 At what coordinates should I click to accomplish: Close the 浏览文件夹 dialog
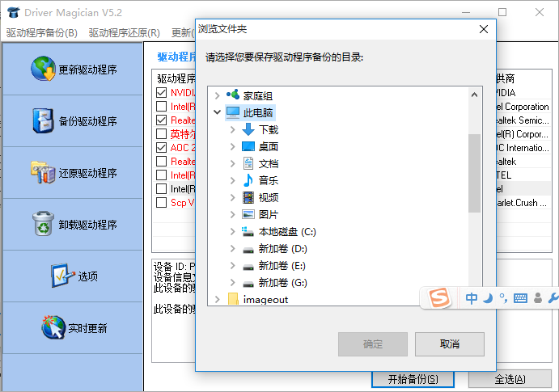coord(484,29)
